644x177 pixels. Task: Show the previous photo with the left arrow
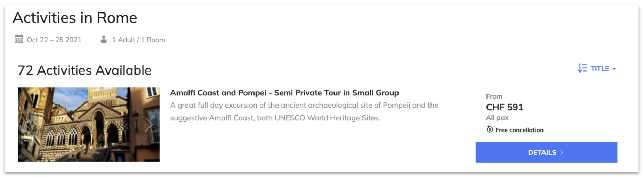[x=29, y=125]
